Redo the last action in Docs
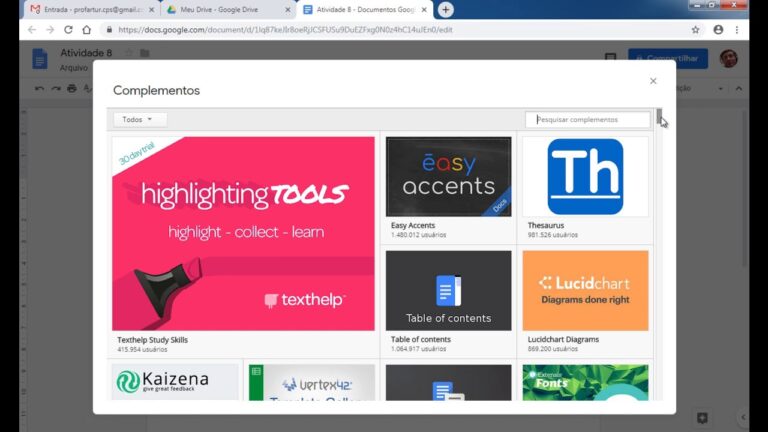The width and height of the screenshot is (768, 432). [x=56, y=89]
